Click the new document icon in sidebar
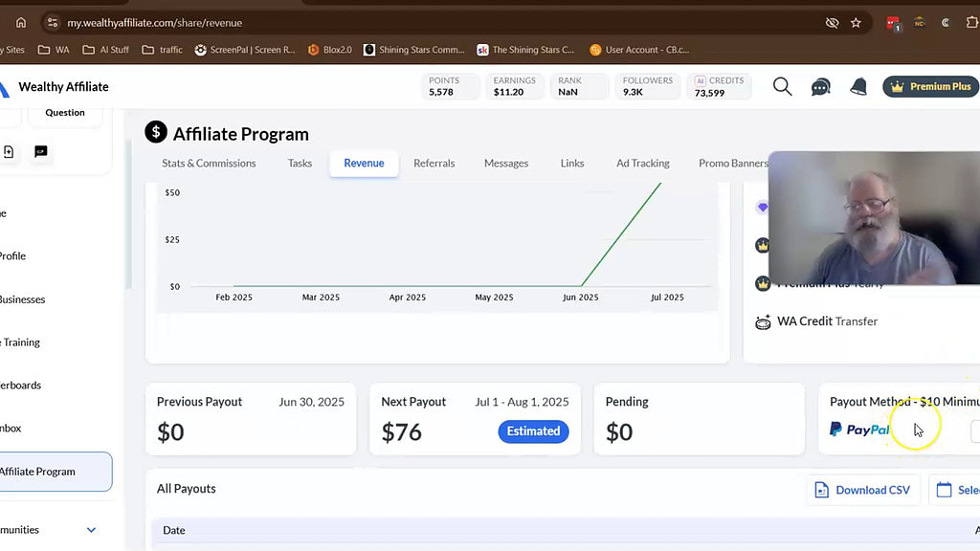The image size is (980, 551). tap(9, 152)
